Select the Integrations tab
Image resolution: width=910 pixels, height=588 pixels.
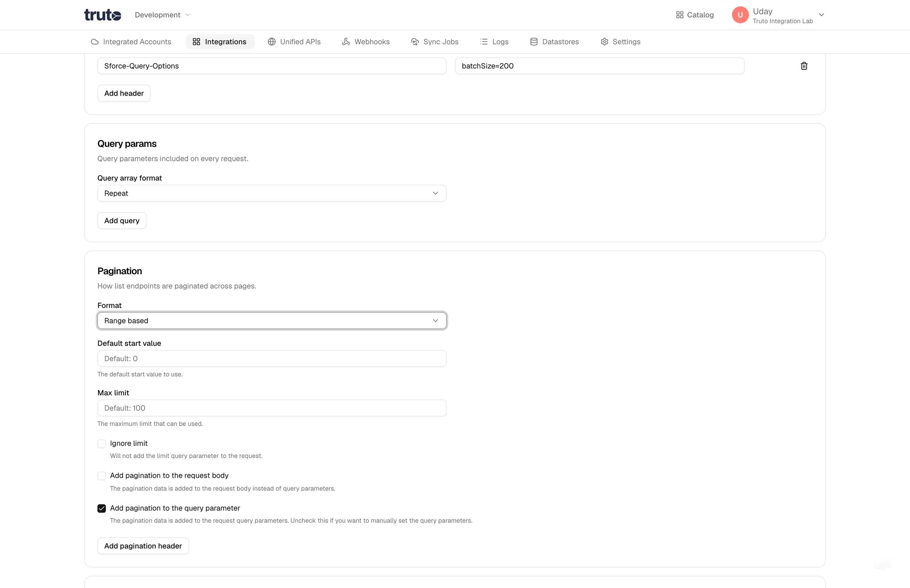coord(220,42)
